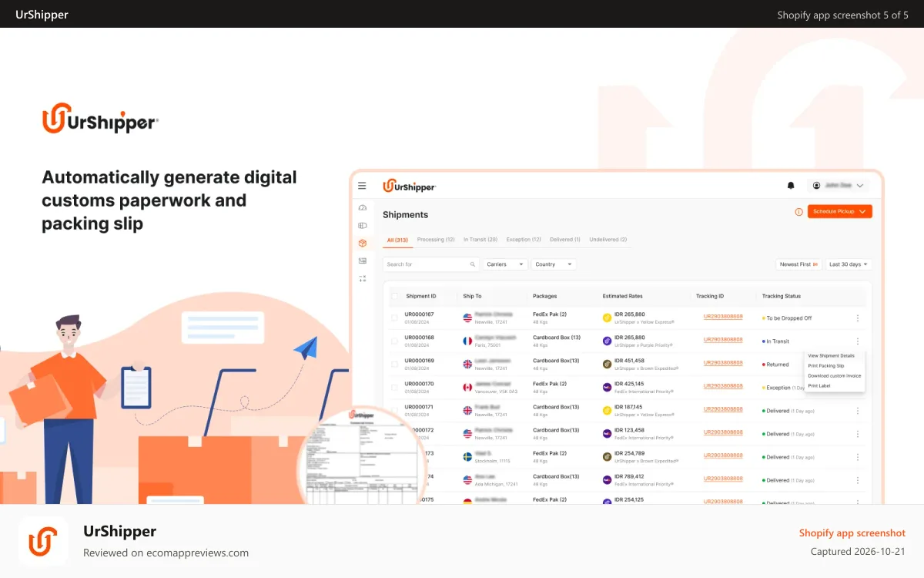Choose View Shipment Details from menu
The width and height of the screenshot is (924, 578).
click(x=832, y=356)
